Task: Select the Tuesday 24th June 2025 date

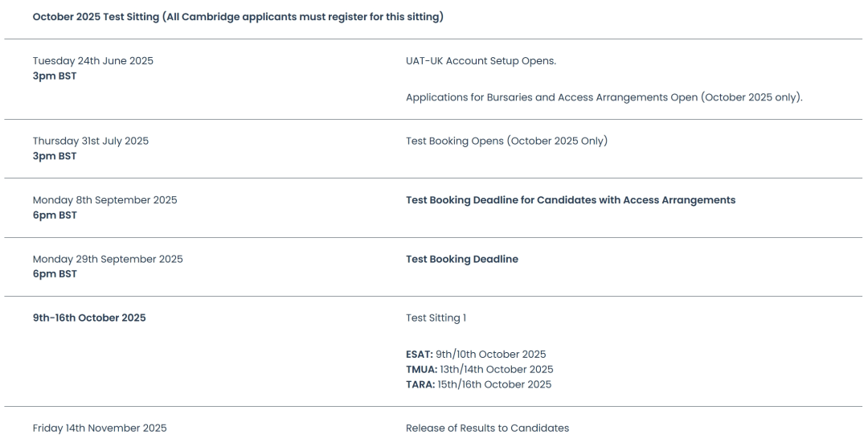Action: coord(93,61)
